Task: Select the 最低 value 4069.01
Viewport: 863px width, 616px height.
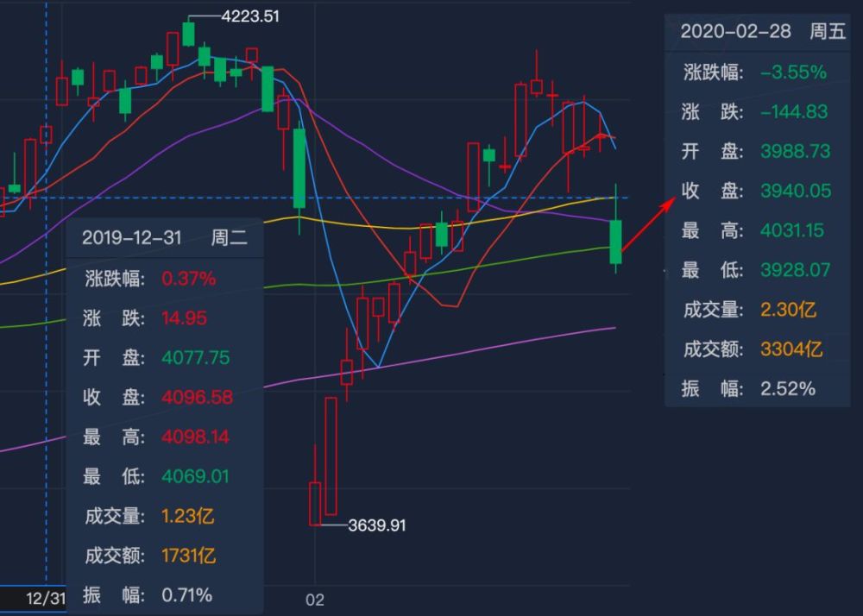Action: point(196,476)
